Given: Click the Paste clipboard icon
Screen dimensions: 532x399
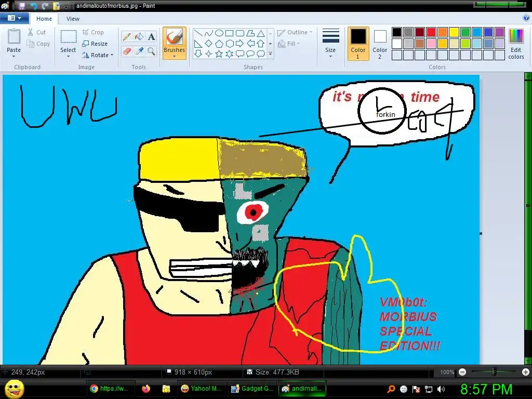Looking at the screenshot, I should tap(14, 37).
